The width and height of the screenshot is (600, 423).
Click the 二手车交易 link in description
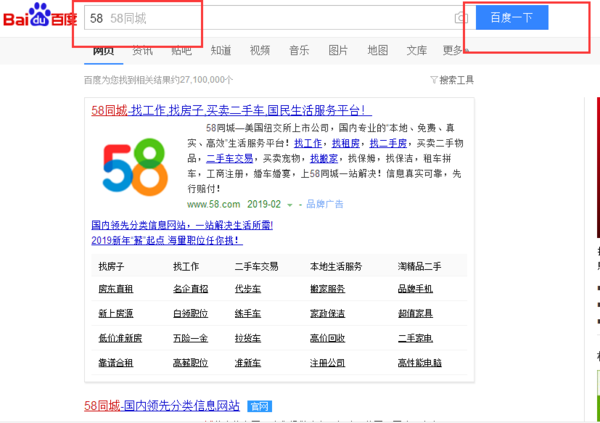tap(230, 158)
